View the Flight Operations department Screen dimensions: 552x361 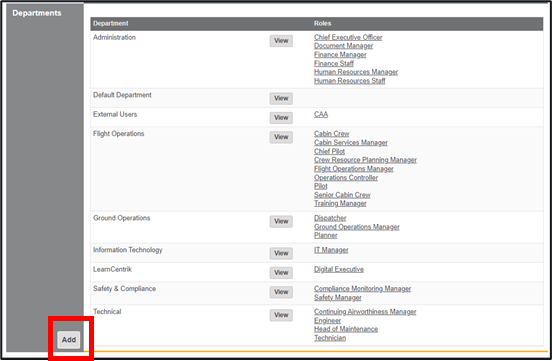coord(281,137)
